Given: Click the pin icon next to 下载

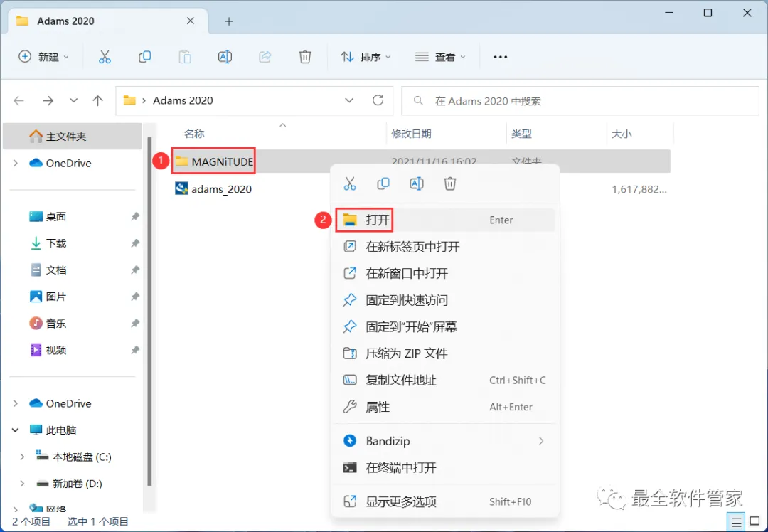Looking at the screenshot, I should tap(135, 243).
